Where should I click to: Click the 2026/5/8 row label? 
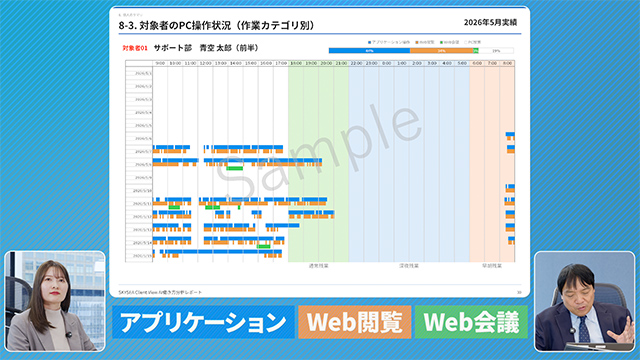pyautogui.click(x=143, y=164)
